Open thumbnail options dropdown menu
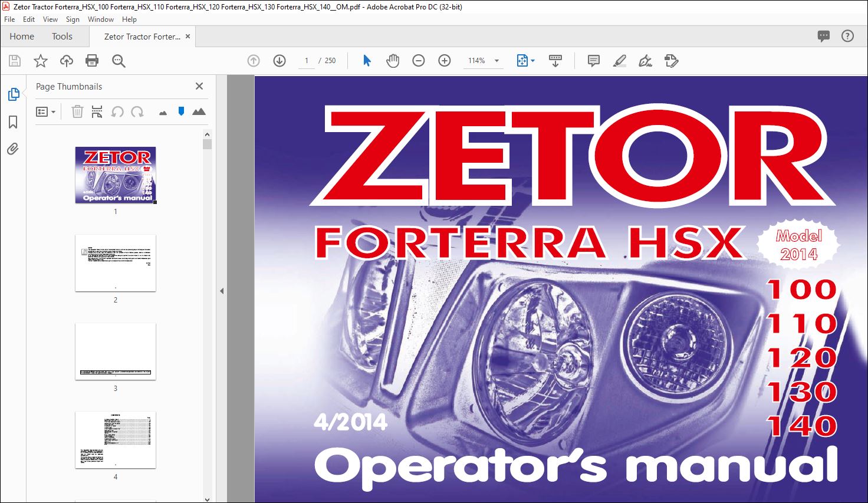The width and height of the screenshot is (868, 503). pyautogui.click(x=45, y=111)
